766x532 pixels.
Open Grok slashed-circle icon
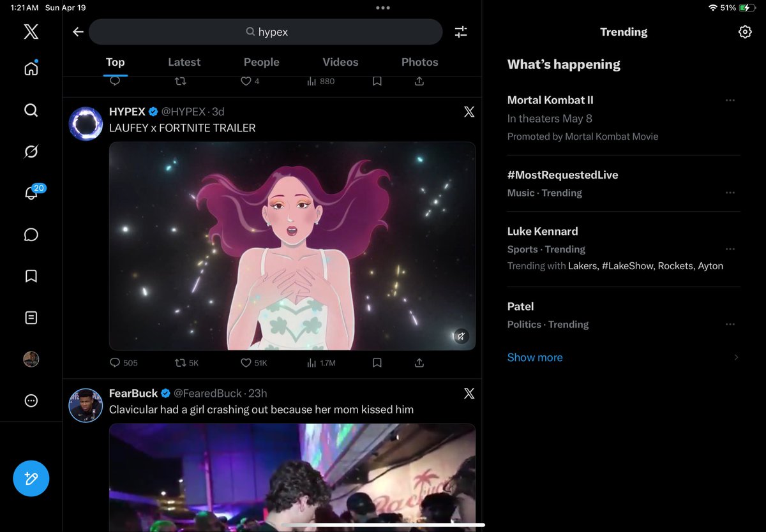tap(31, 152)
